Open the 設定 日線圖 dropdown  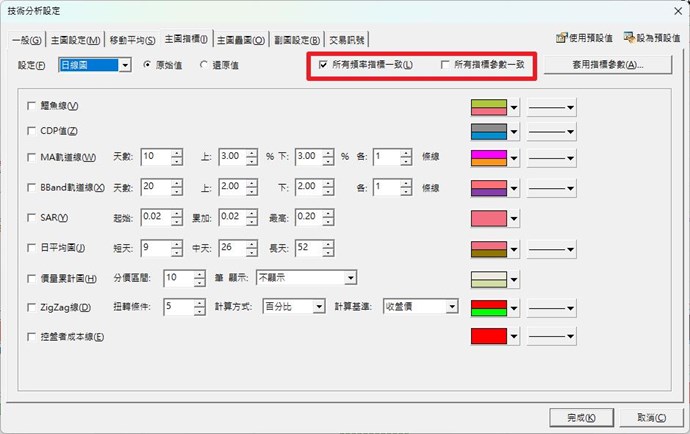point(124,65)
